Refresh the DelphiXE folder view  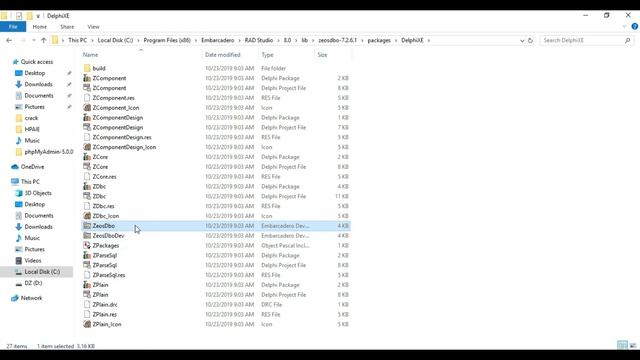click(530, 40)
